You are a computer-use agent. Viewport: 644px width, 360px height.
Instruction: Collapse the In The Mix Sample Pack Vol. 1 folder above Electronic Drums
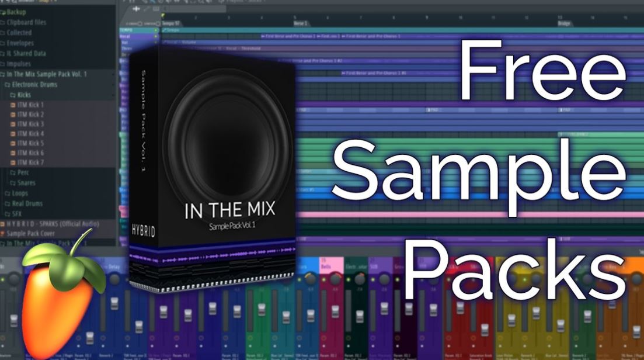coord(3,74)
